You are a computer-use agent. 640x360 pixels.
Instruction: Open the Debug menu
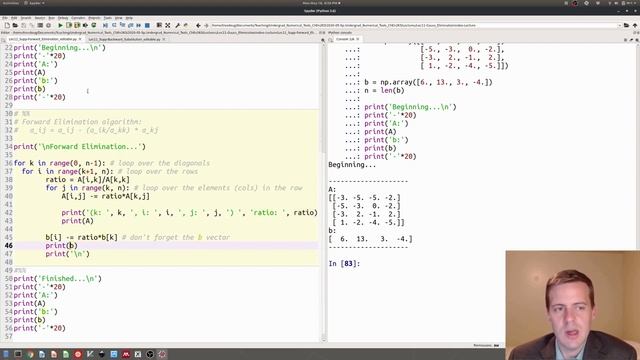click(63, 18)
